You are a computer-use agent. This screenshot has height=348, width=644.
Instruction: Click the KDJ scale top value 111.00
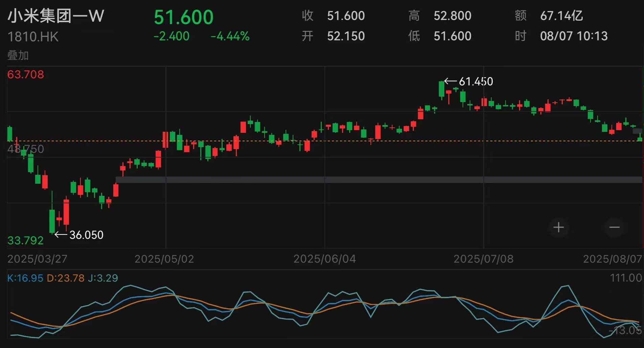[x=626, y=278]
